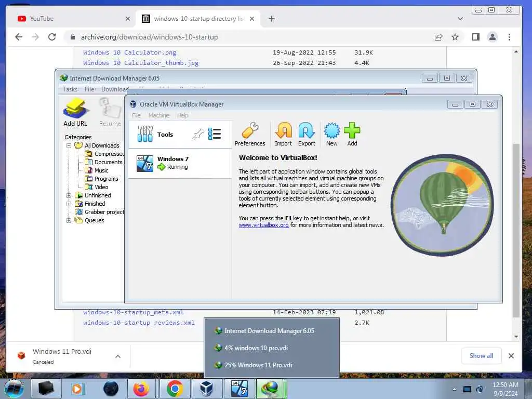The width and height of the screenshot is (532, 399).
Task: Bookmark this page with star icon
Action: point(455,37)
